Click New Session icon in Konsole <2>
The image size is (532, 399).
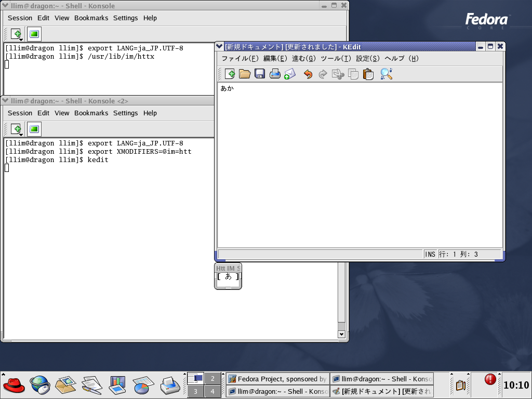17,129
